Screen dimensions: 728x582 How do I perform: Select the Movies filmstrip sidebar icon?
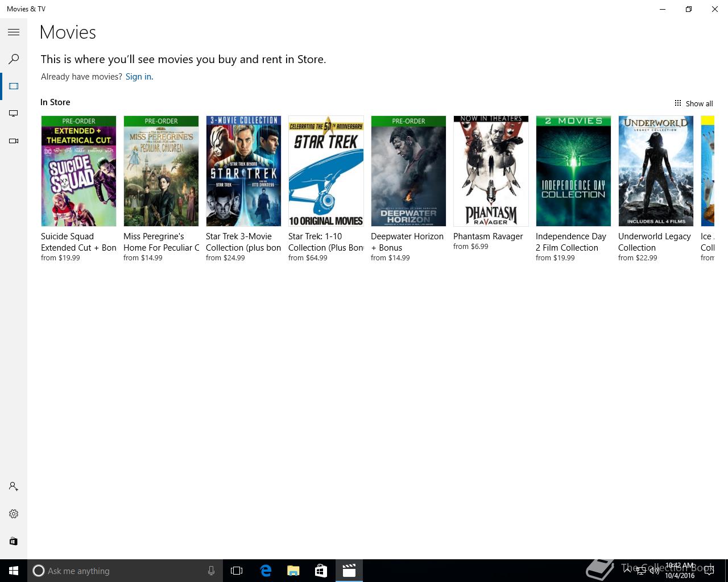click(14, 86)
